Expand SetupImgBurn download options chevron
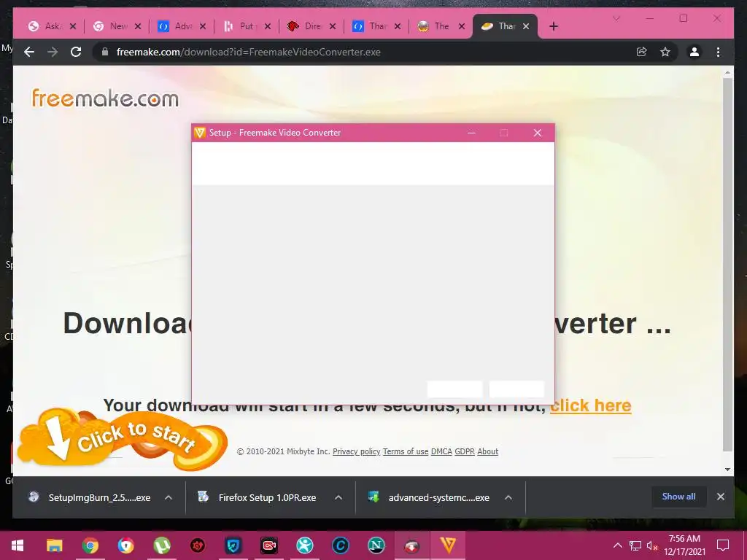This screenshot has width=747, height=560. (169, 497)
